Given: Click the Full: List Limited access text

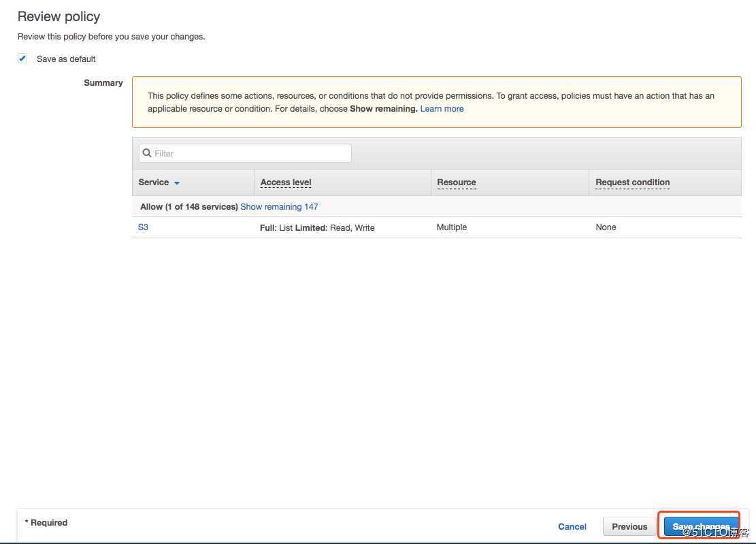Looking at the screenshot, I should pyautogui.click(x=317, y=227).
